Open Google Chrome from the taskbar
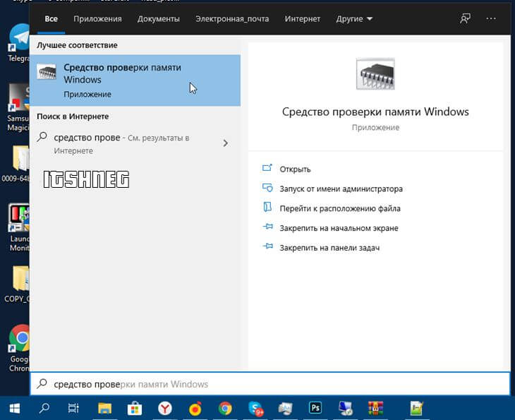The width and height of the screenshot is (515, 420). (x=225, y=409)
